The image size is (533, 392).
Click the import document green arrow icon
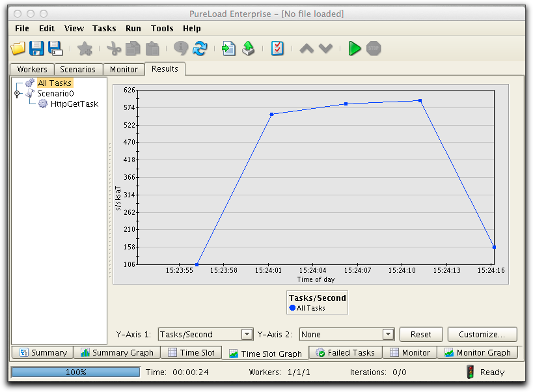pyautogui.click(x=228, y=48)
